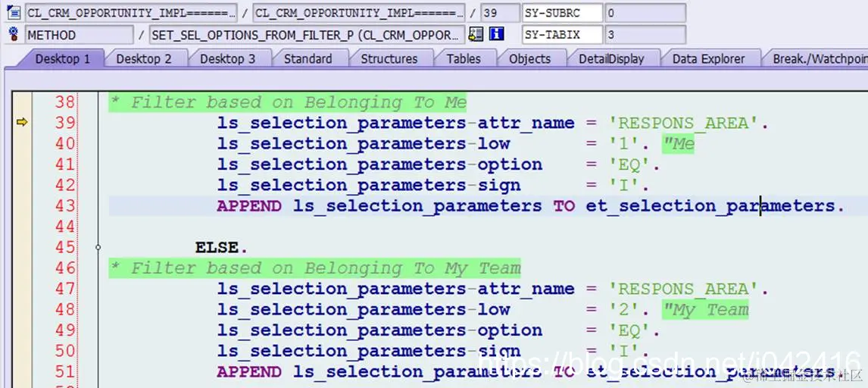Click line number 40 in the gutter
The image size is (868, 388).
(65, 144)
